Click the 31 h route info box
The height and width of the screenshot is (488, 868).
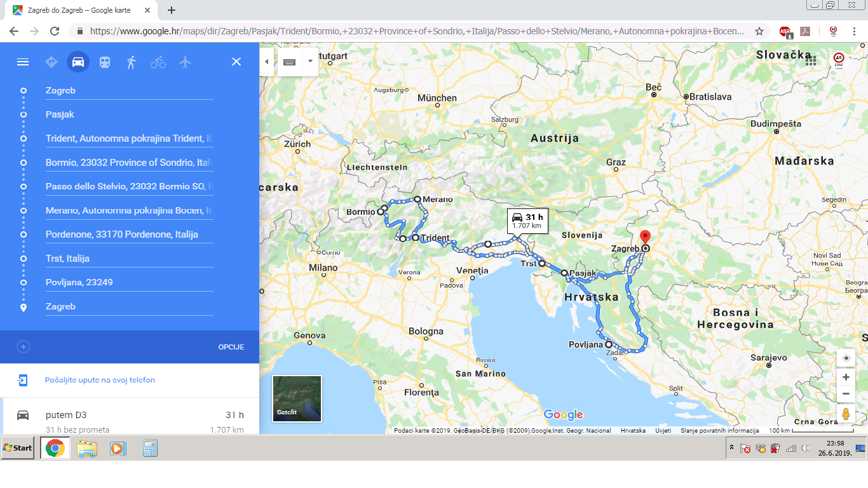(x=527, y=221)
